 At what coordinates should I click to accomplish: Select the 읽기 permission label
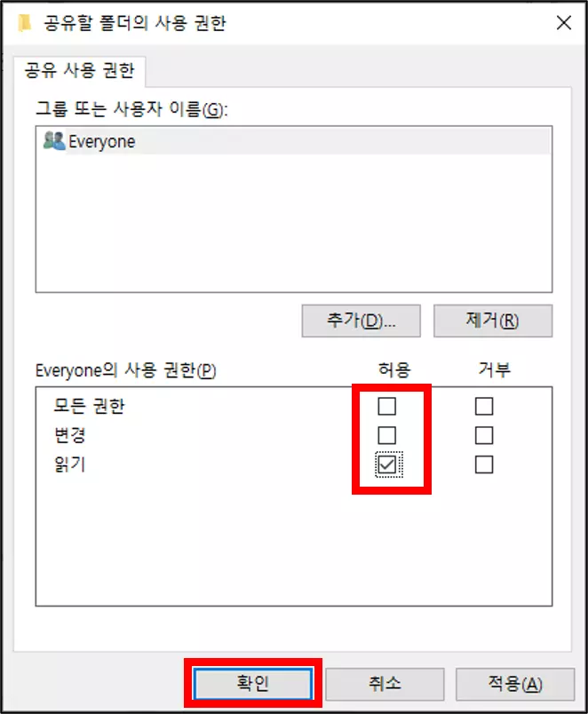[x=69, y=464]
